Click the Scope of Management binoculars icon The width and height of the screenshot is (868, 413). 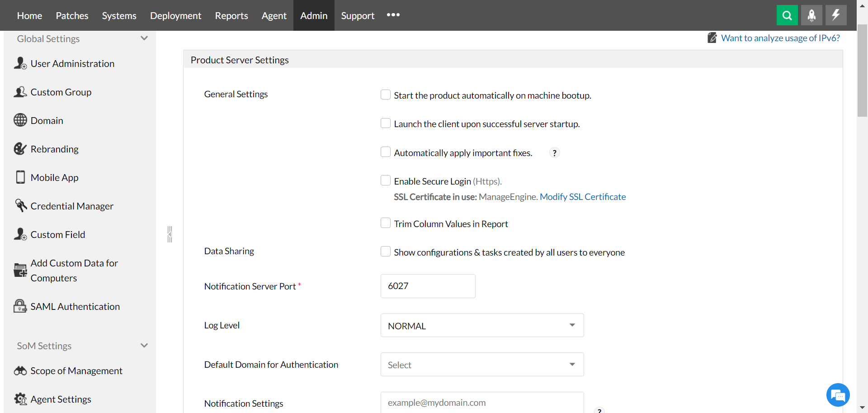point(20,371)
